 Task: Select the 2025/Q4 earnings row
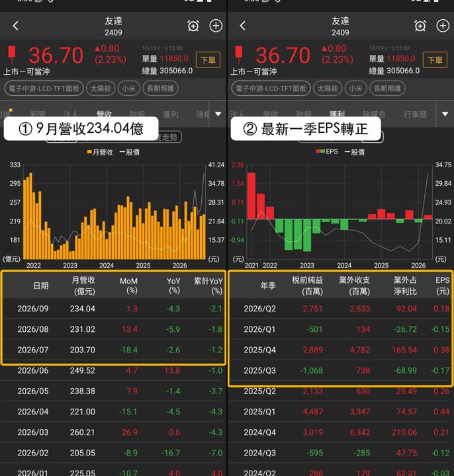(340, 350)
